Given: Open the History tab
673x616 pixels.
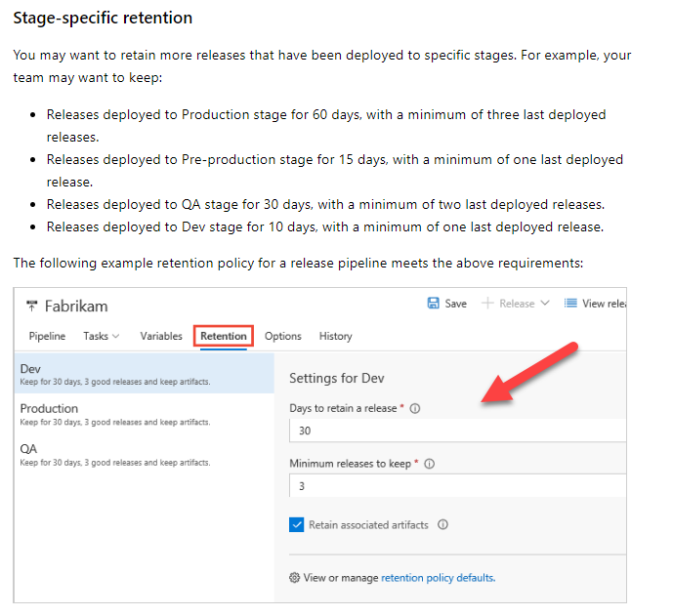Looking at the screenshot, I should [335, 336].
